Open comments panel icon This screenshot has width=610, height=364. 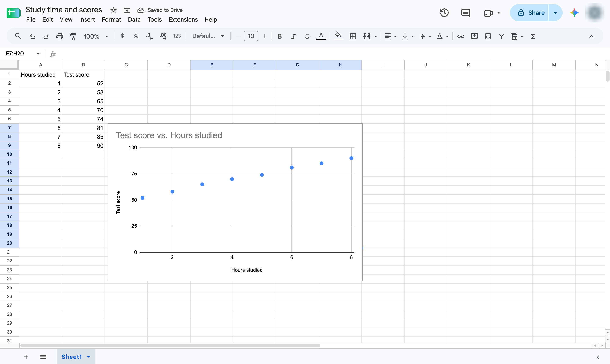pyautogui.click(x=465, y=13)
